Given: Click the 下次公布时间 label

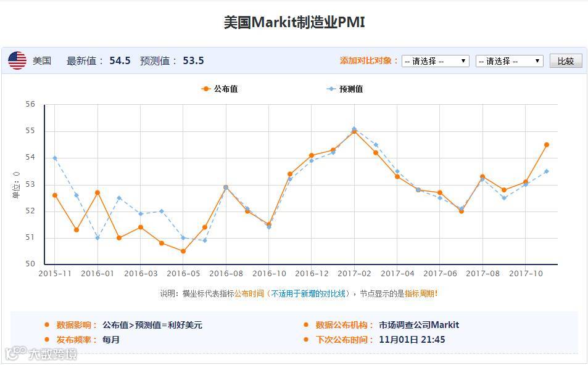Looking at the screenshot, I should coord(344,340).
